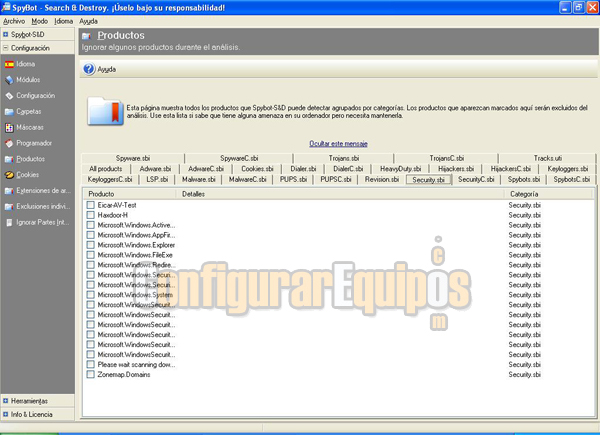Open the LSP.sbi tab
600x435 pixels.
[x=157, y=179]
